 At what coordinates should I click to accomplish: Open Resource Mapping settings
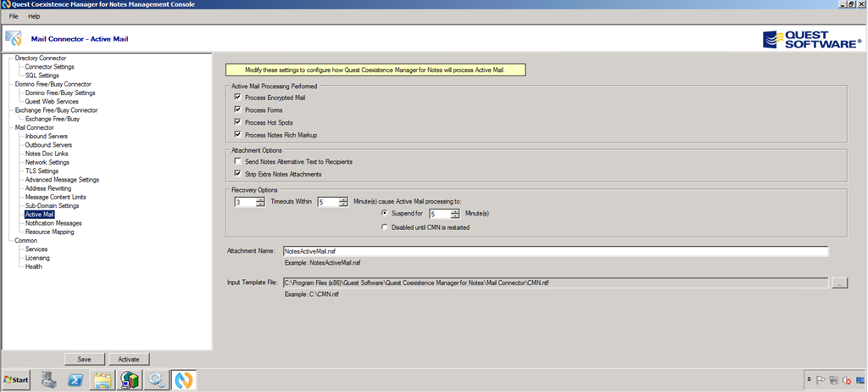click(x=49, y=232)
